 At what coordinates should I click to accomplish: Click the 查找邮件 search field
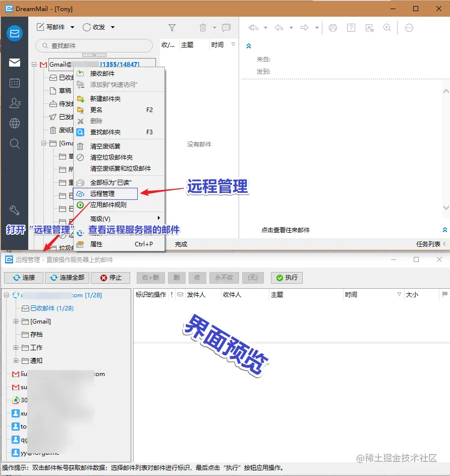(94, 45)
